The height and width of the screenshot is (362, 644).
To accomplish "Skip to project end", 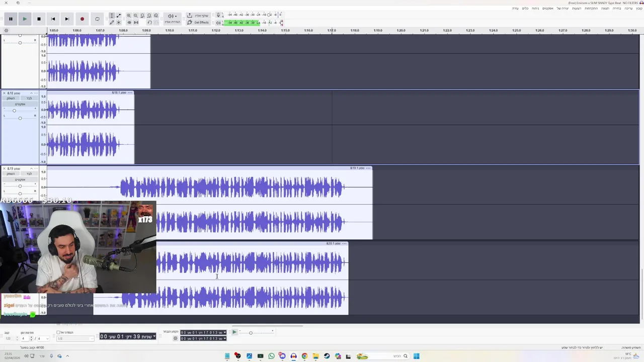I will 67,19.
